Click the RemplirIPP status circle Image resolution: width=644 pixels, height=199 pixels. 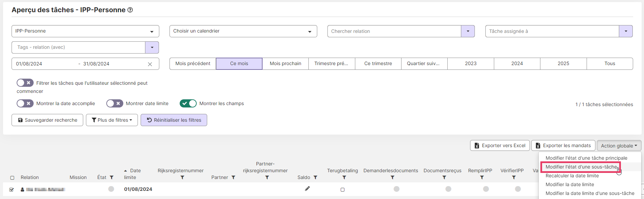tap(486, 189)
